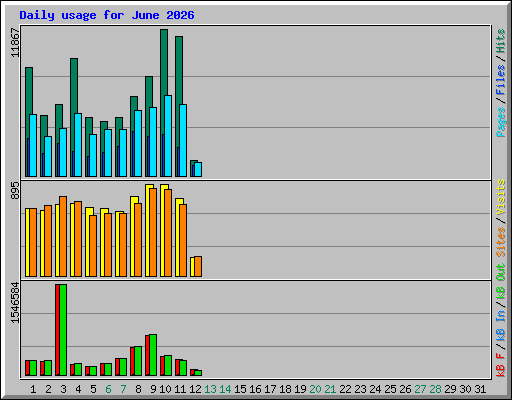Click the dark green hits bar for day 11

179,70
